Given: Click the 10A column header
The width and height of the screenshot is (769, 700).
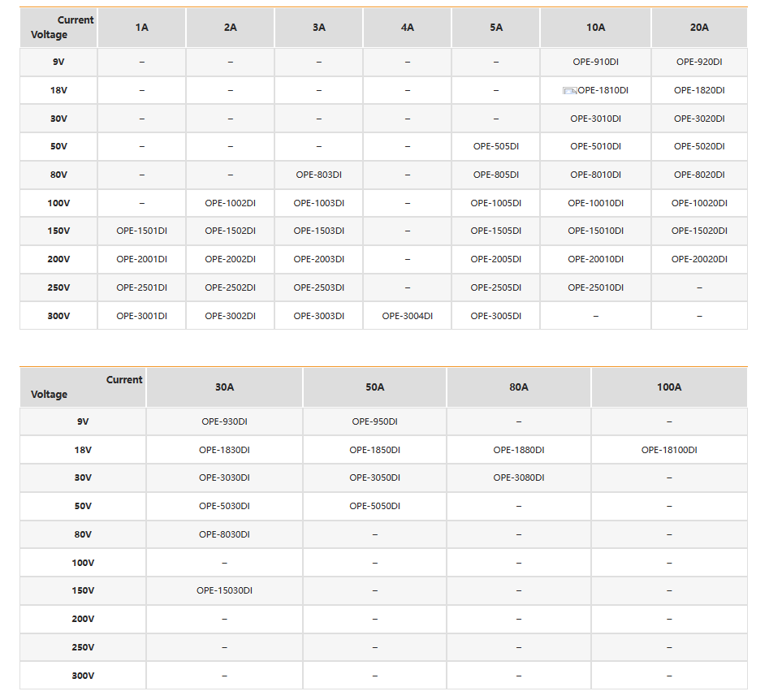Looking at the screenshot, I should point(595,28).
